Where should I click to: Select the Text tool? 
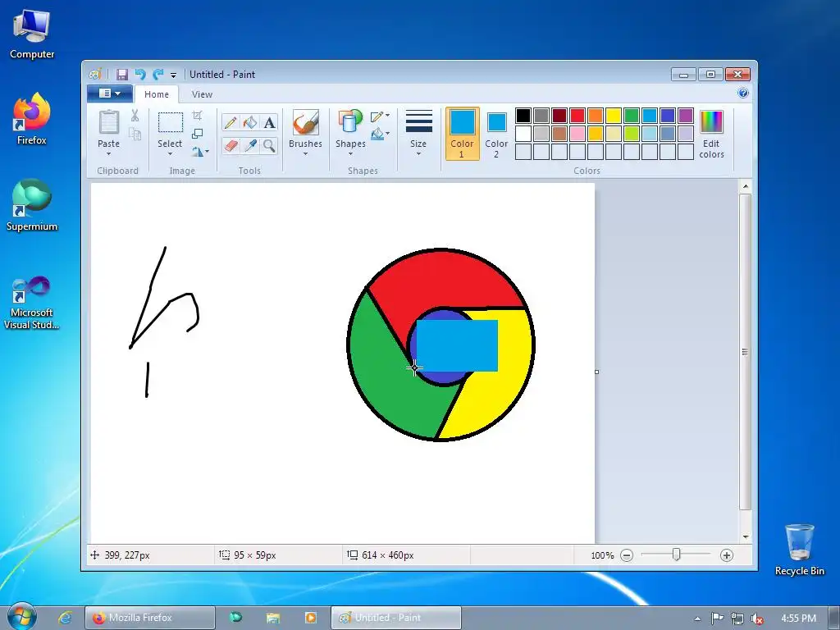tap(269, 123)
